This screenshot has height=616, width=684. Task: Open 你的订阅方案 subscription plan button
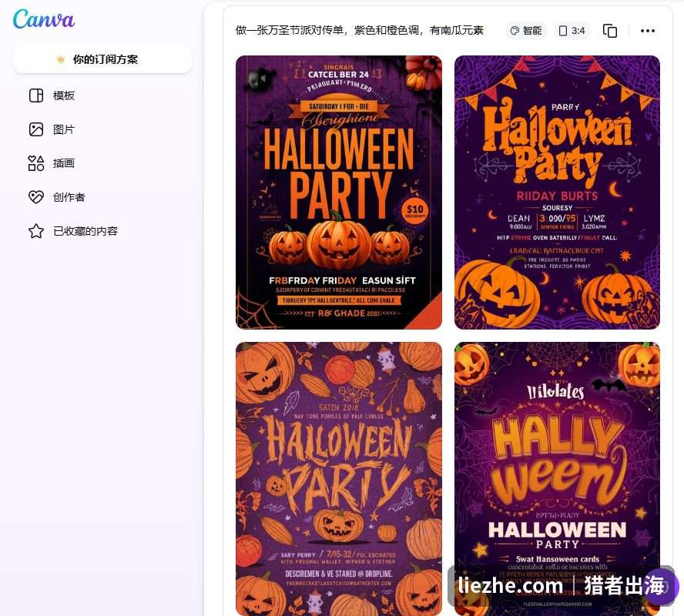tap(102, 59)
